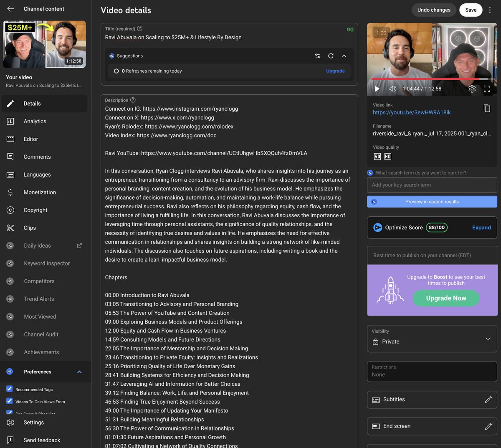Screen dimensions: 501x448
Task: Open the Monetization page
Action: pyautogui.click(x=44, y=192)
